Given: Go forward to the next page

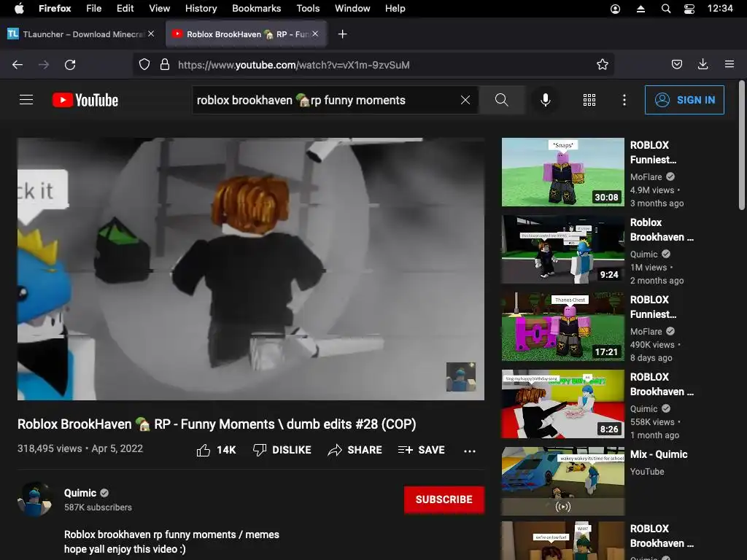Looking at the screenshot, I should [44, 65].
